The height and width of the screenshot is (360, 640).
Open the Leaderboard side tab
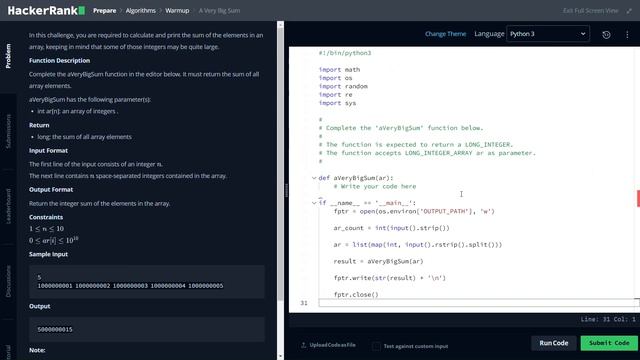coord(8,206)
